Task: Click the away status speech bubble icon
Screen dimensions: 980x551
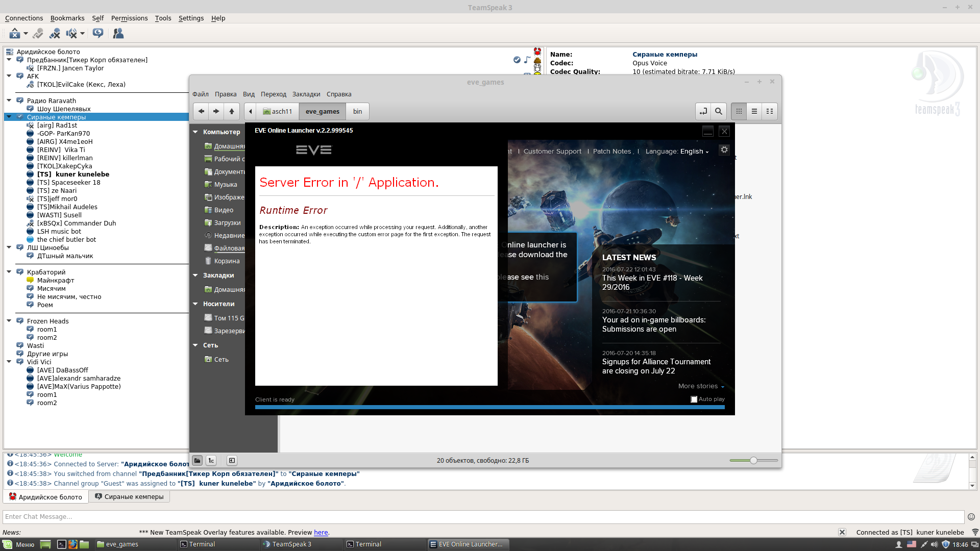Action: (98, 34)
